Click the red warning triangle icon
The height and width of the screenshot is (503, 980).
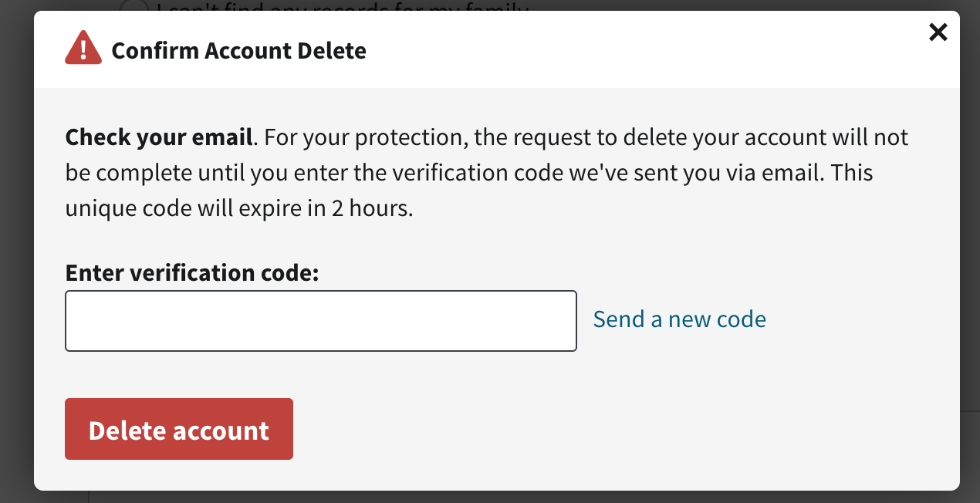pos(83,49)
